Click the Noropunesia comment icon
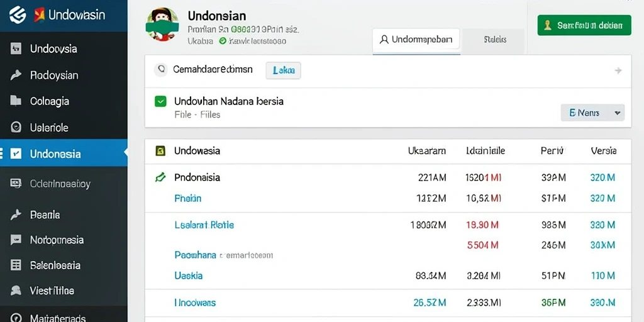The height and width of the screenshot is (322, 644). 16,240
